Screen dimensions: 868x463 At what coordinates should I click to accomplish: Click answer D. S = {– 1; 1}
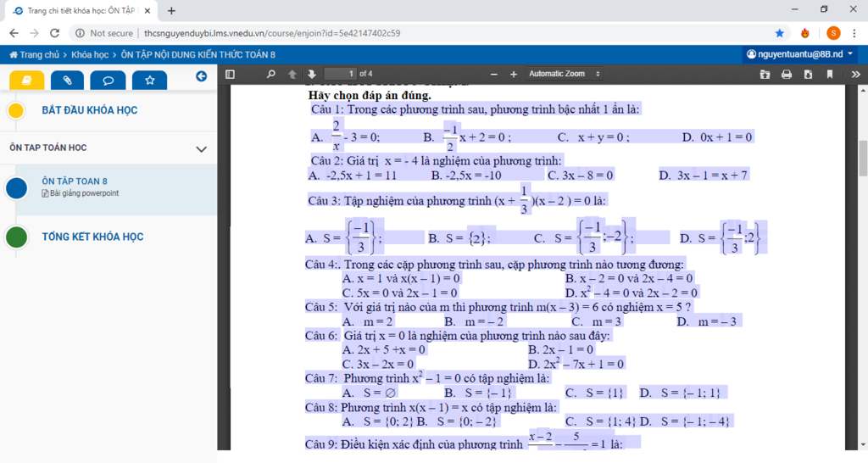tap(680, 393)
